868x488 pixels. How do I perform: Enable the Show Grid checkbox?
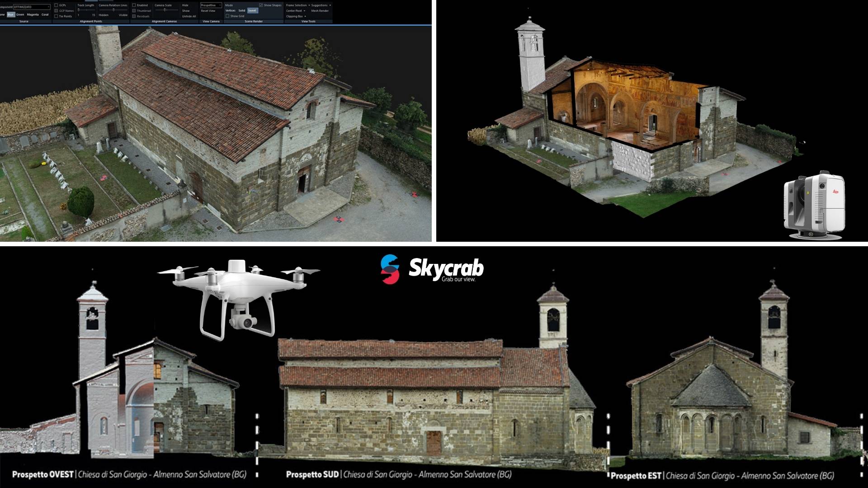pyautogui.click(x=227, y=16)
